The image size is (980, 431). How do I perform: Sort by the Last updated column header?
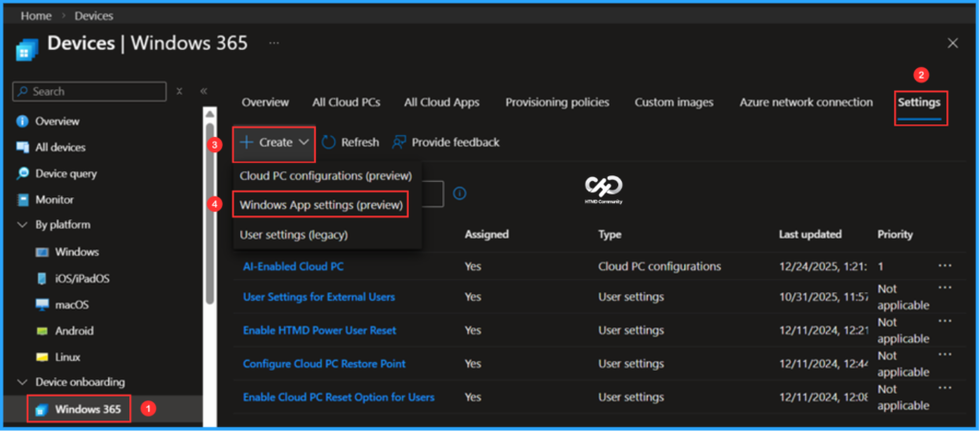810,235
